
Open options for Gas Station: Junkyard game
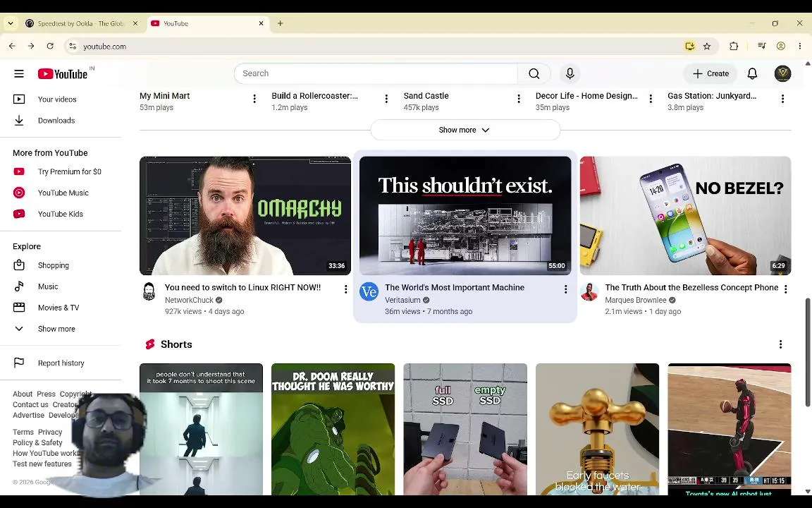(782, 99)
